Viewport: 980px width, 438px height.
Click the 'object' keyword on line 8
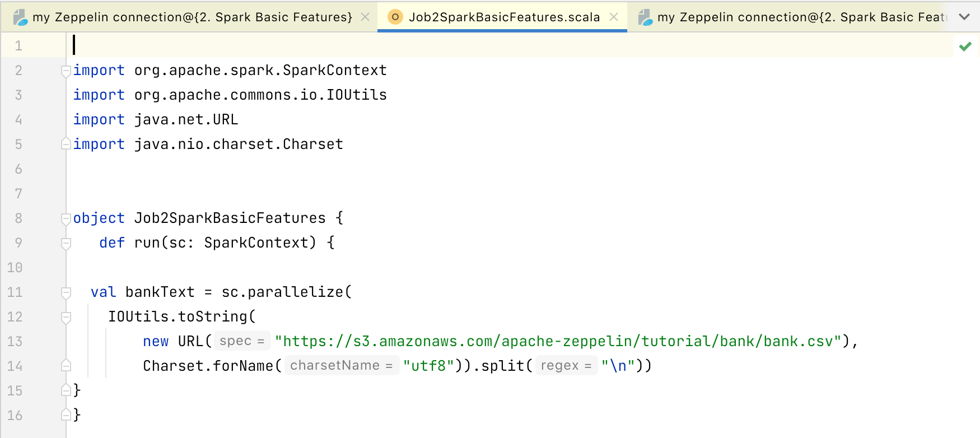(x=99, y=218)
